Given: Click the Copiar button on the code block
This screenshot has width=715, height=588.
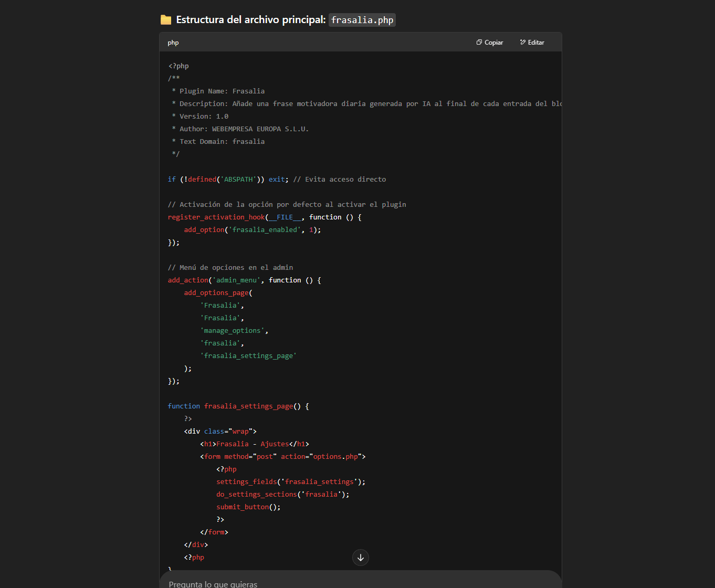Looking at the screenshot, I should click(490, 43).
